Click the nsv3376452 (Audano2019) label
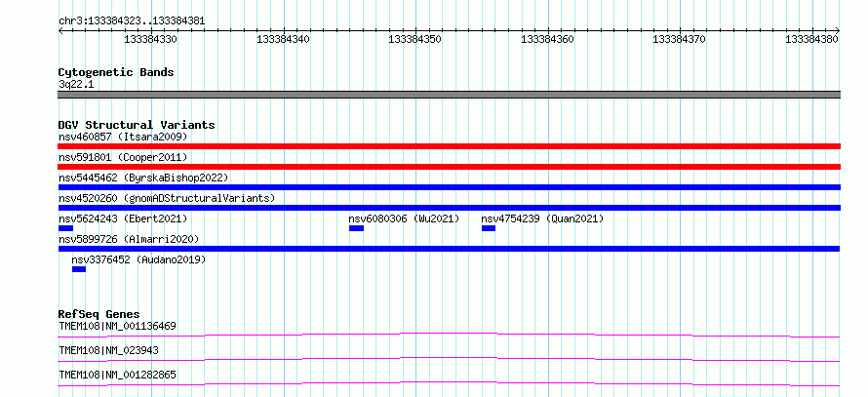 (x=138, y=259)
